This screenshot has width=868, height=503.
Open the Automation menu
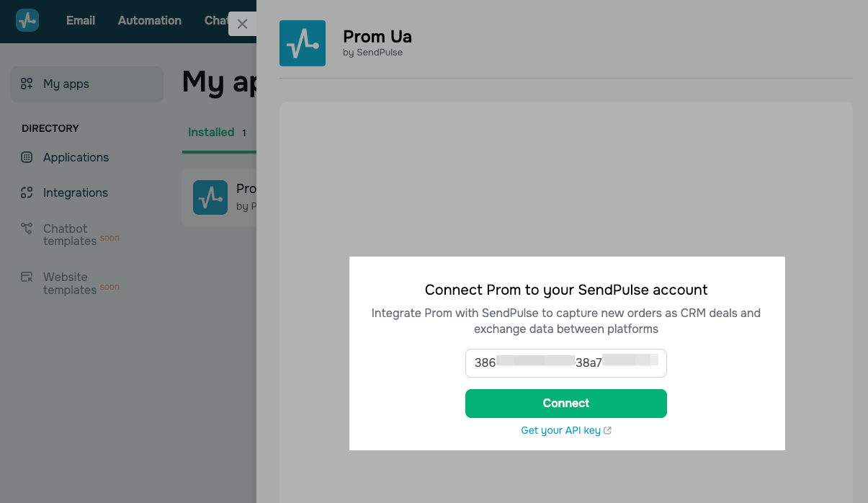coord(150,20)
